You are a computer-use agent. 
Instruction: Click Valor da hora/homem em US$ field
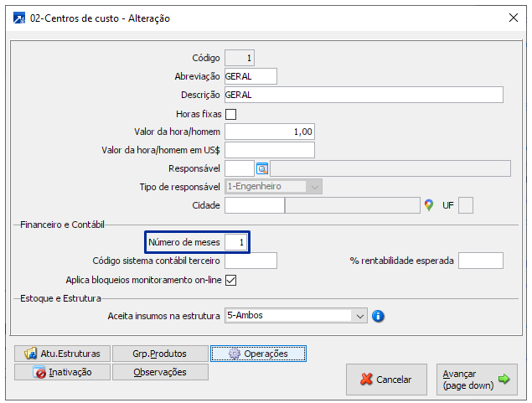point(270,150)
